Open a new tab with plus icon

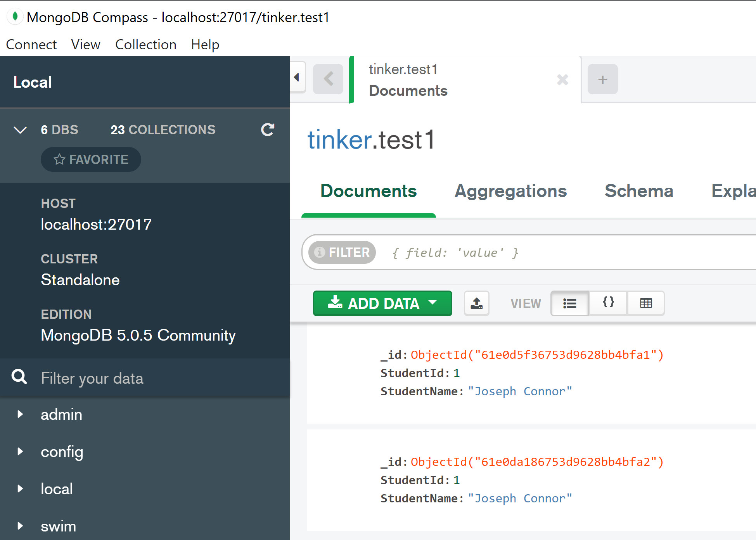coord(602,80)
